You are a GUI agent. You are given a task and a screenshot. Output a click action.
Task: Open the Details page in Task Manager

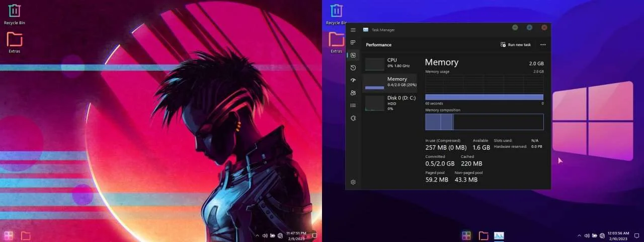[x=353, y=105]
